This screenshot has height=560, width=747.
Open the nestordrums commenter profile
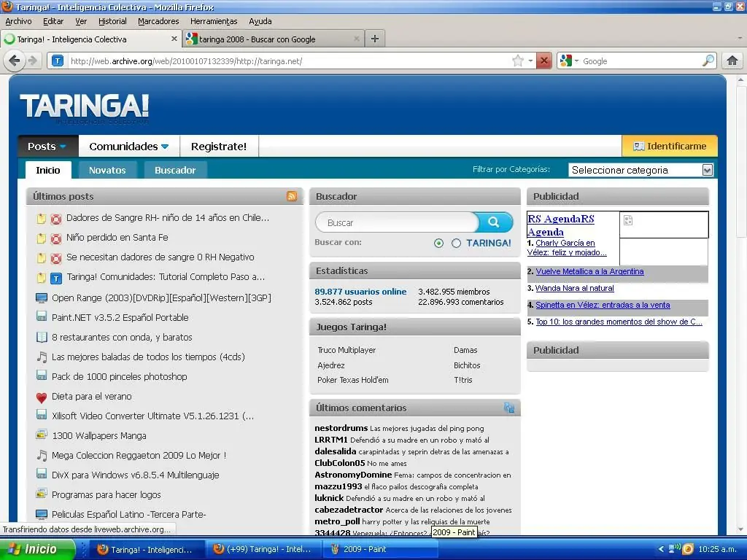(341, 427)
